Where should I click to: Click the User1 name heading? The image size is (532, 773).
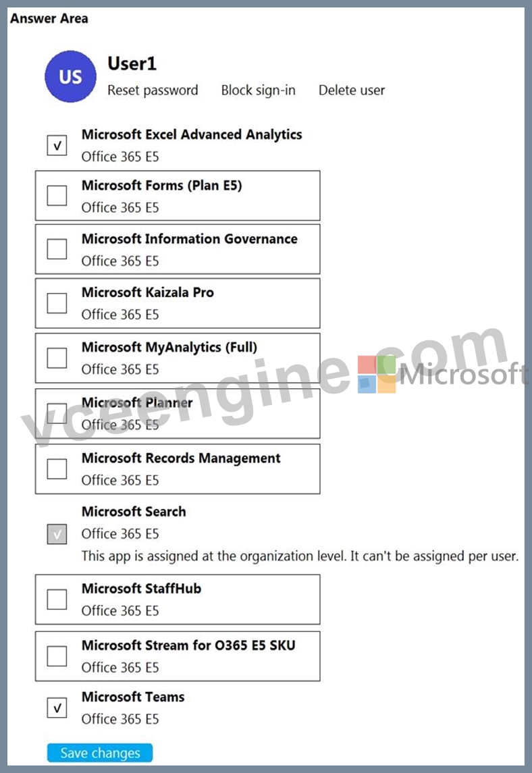point(132,63)
